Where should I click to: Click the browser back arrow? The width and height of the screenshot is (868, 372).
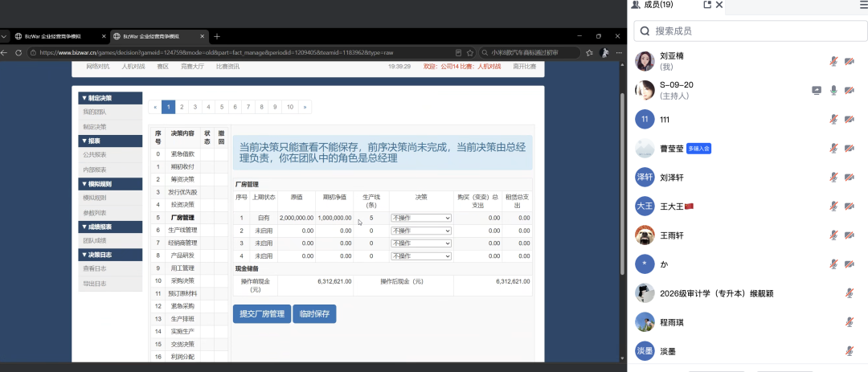tap(4, 52)
